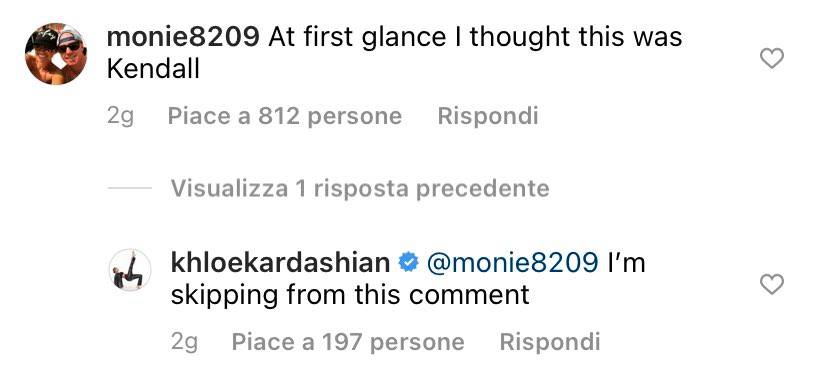Open the @monie8209 mention in the reply

(512, 262)
